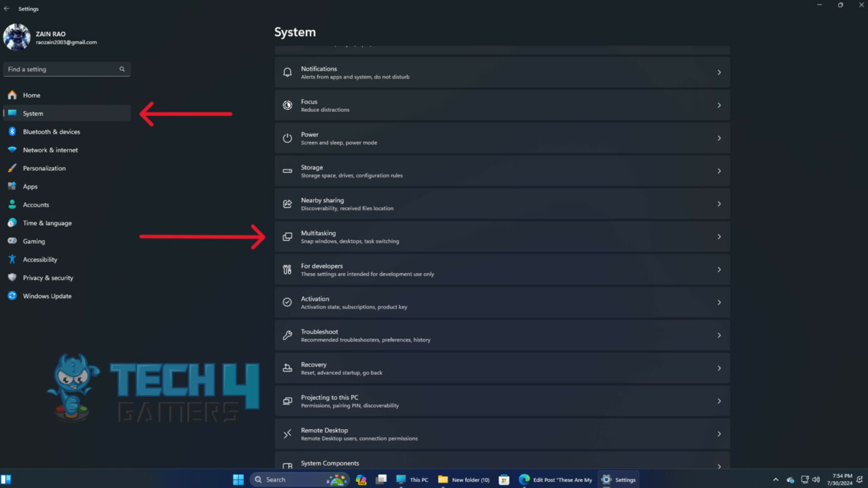The image size is (868, 488).
Task: Click the Power icon in the System list
Action: tap(286, 138)
